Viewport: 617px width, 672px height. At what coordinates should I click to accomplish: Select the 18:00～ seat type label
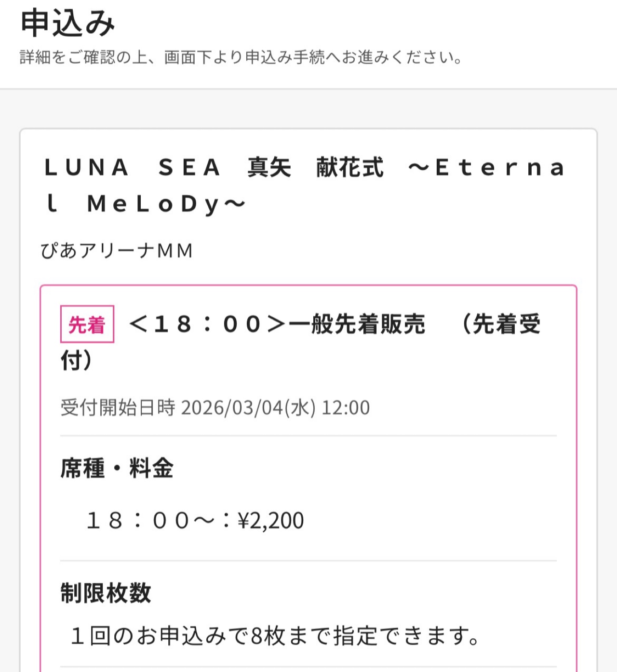(x=149, y=521)
